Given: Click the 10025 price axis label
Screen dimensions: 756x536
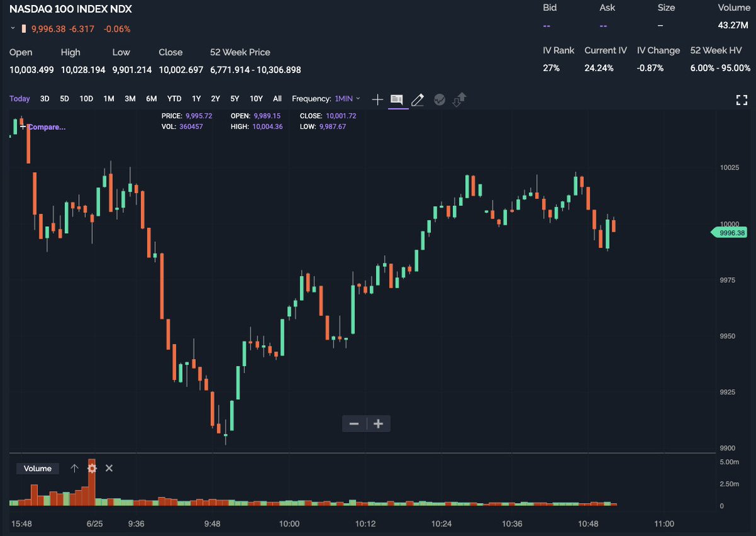Looking at the screenshot, I should [x=730, y=168].
